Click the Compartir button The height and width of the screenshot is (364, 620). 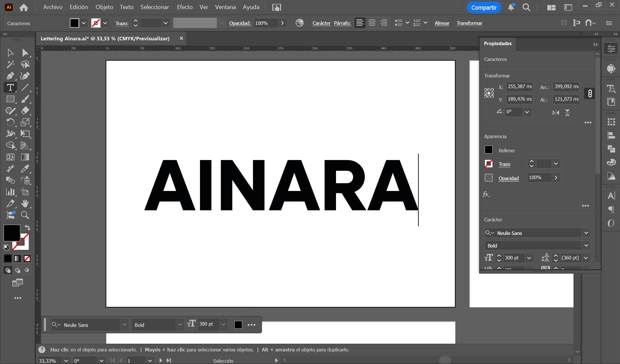[x=484, y=7]
